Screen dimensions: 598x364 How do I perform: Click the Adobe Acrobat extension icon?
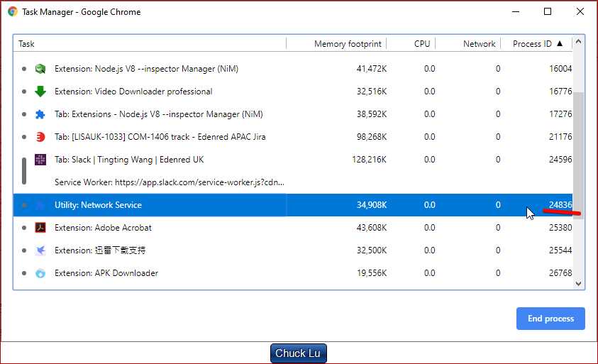pyautogui.click(x=40, y=228)
